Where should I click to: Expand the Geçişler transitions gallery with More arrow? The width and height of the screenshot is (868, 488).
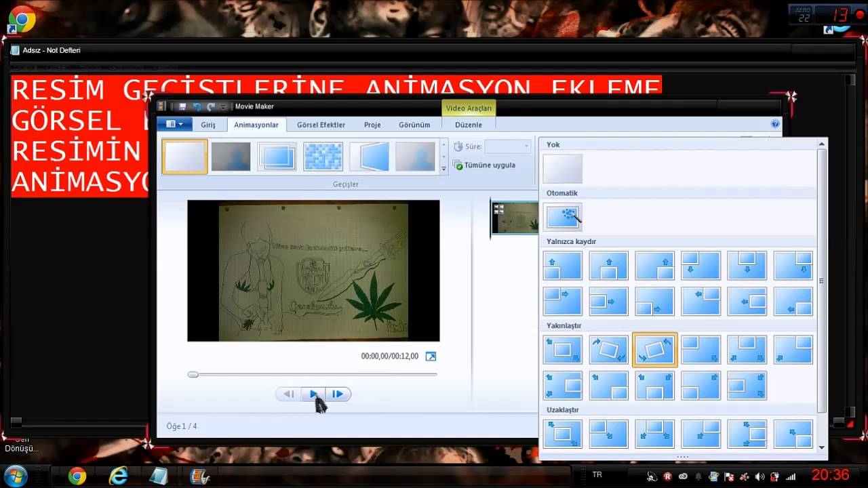444,168
